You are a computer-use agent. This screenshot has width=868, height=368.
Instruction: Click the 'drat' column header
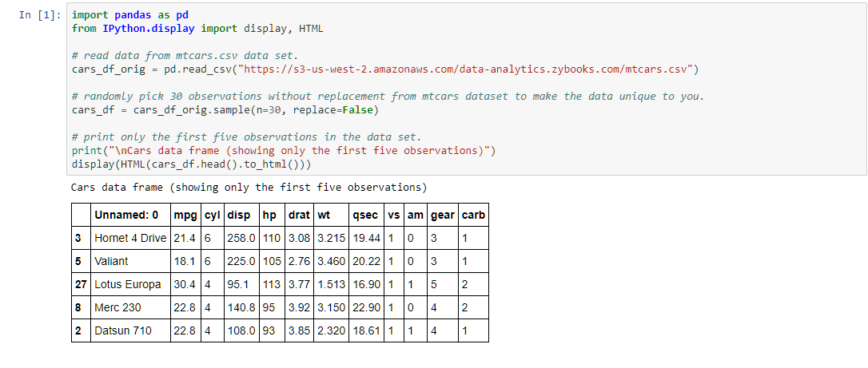pyautogui.click(x=300, y=215)
